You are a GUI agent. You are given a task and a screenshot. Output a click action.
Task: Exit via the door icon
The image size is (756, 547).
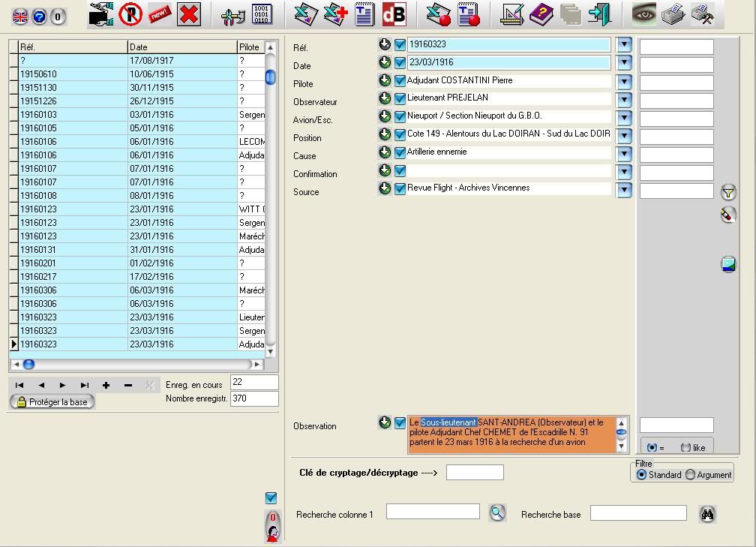coord(600,14)
